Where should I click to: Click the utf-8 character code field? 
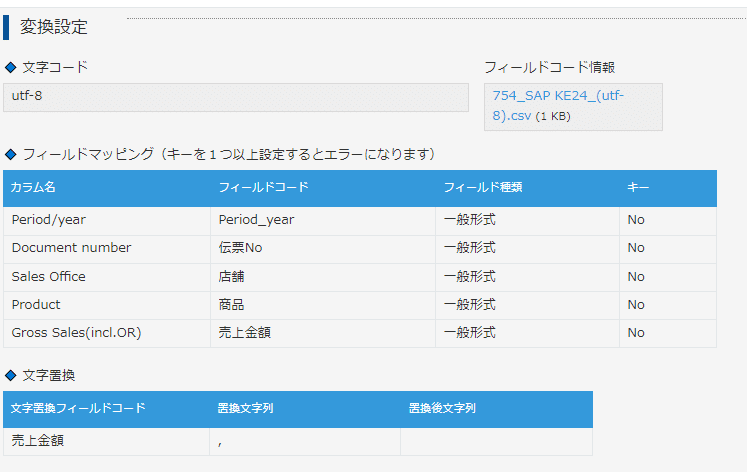236,98
